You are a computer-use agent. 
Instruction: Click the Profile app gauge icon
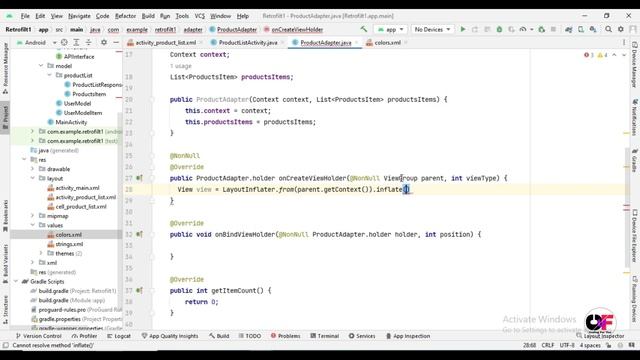[x=523, y=29]
